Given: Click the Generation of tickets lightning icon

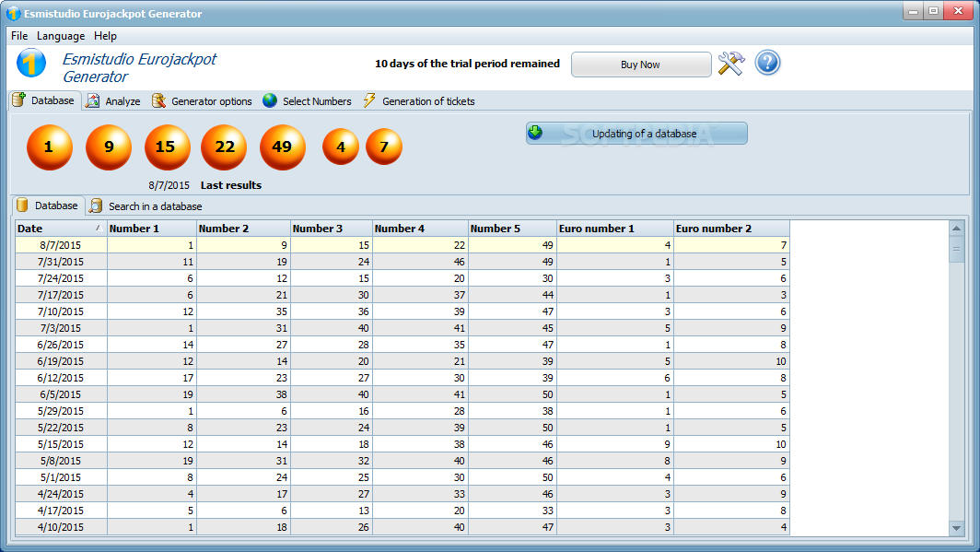Looking at the screenshot, I should [369, 100].
